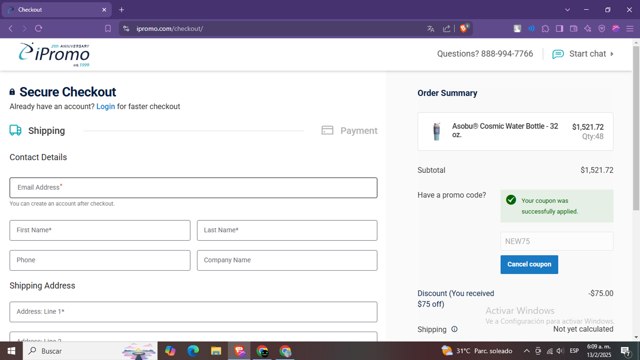Click the taskbar Buscar search box
Screen dimensions: 640x360
point(91,351)
